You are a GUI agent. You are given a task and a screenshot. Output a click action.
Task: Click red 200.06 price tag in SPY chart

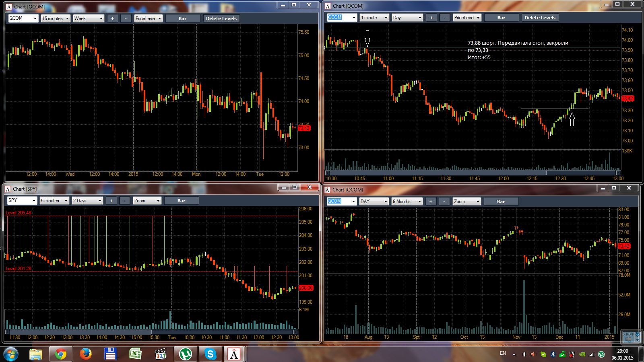306,288
